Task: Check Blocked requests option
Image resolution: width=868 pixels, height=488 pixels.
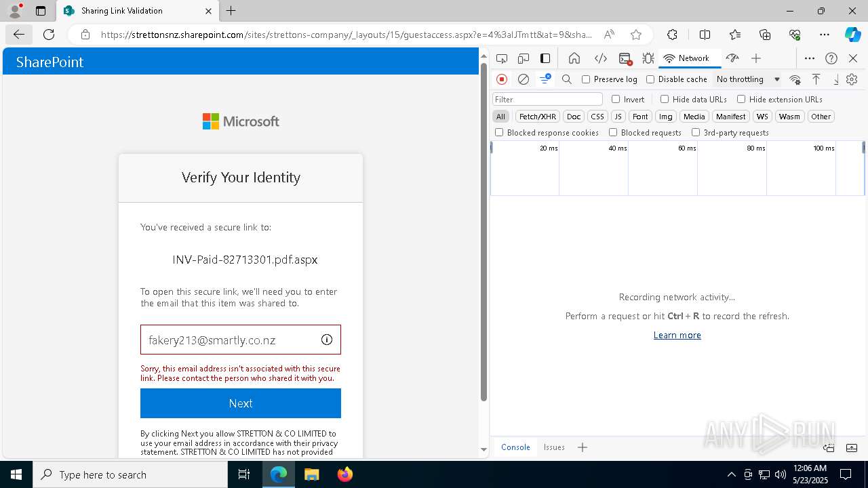Action: point(613,133)
